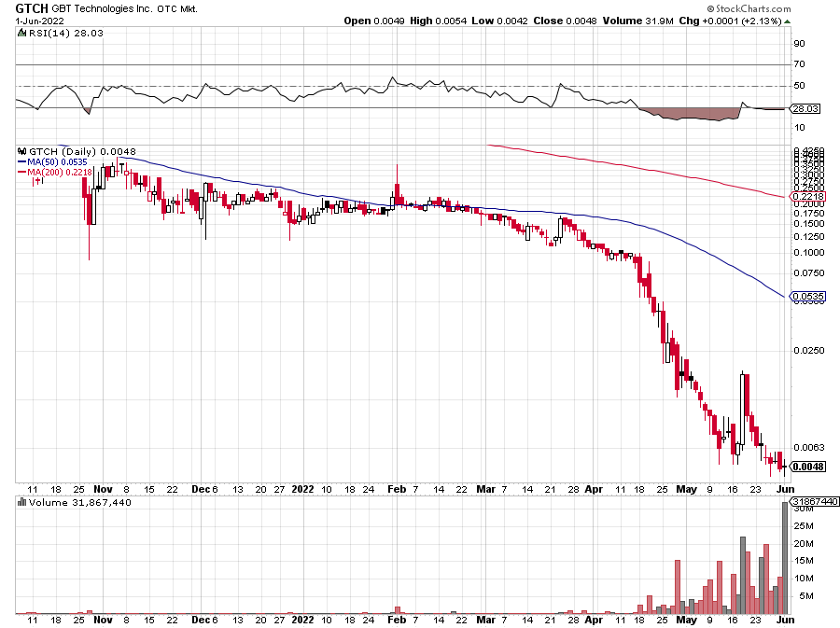Click the 25M volume axis label
This screenshot has height=628, width=840.
pos(804,525)
